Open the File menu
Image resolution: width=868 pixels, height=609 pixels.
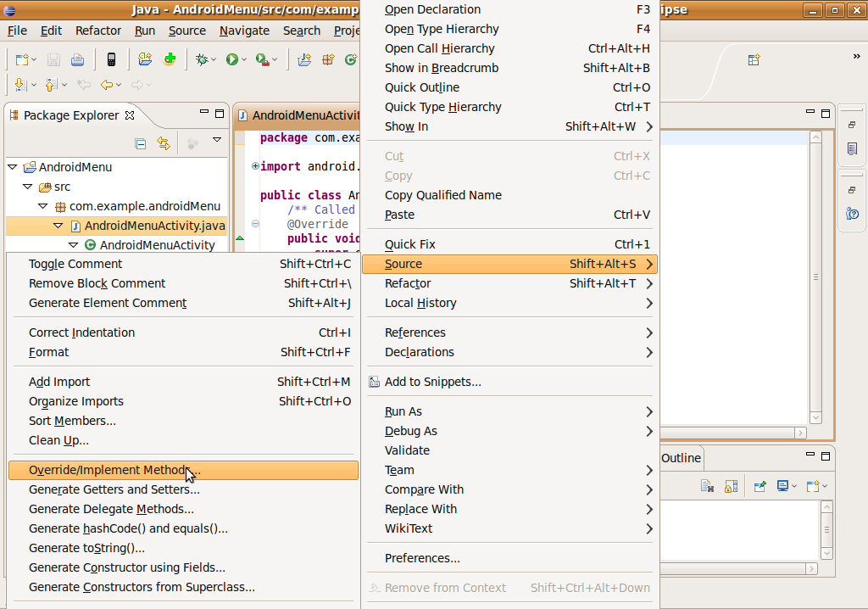click(17, 31)
